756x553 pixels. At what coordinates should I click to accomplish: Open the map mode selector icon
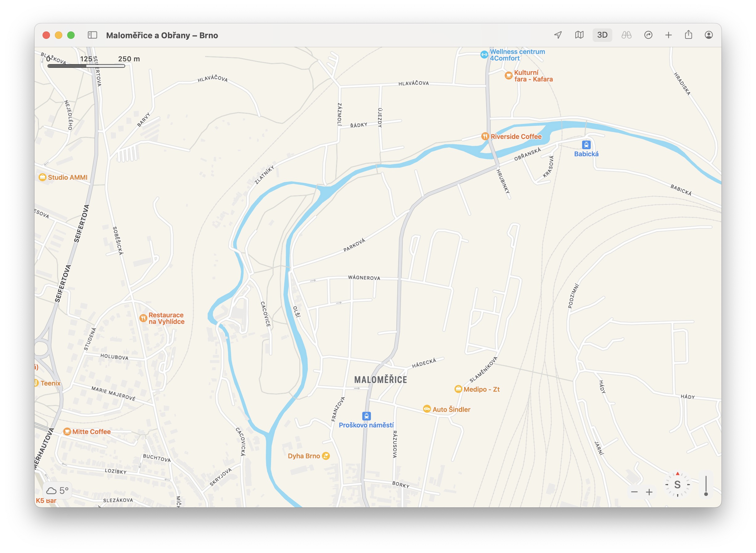[579, 35]
